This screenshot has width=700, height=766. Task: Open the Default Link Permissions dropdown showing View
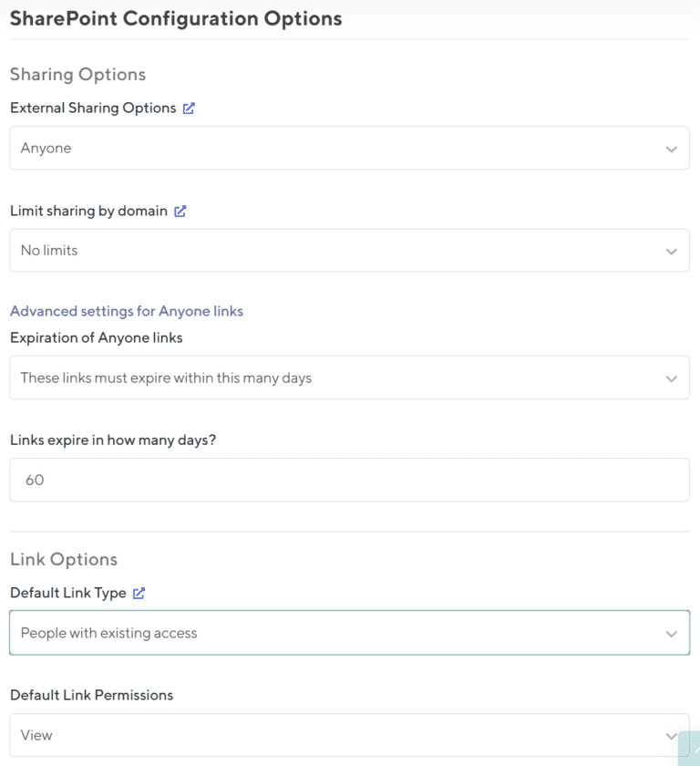point(349,735)
